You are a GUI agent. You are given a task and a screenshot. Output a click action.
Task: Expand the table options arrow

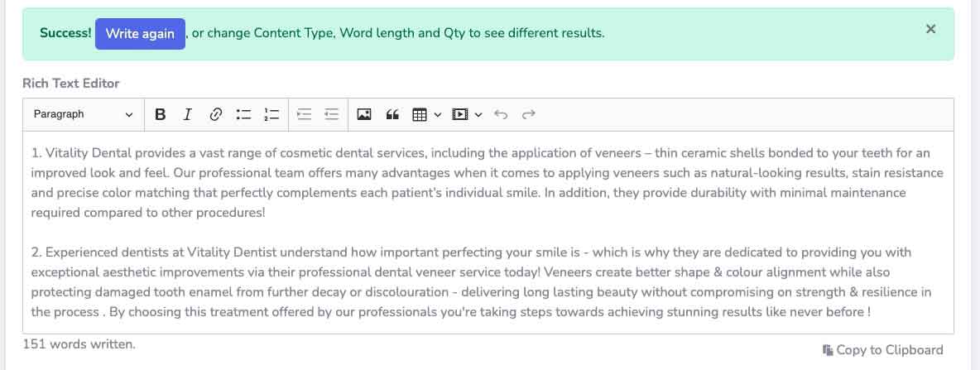tap(438, 114)
